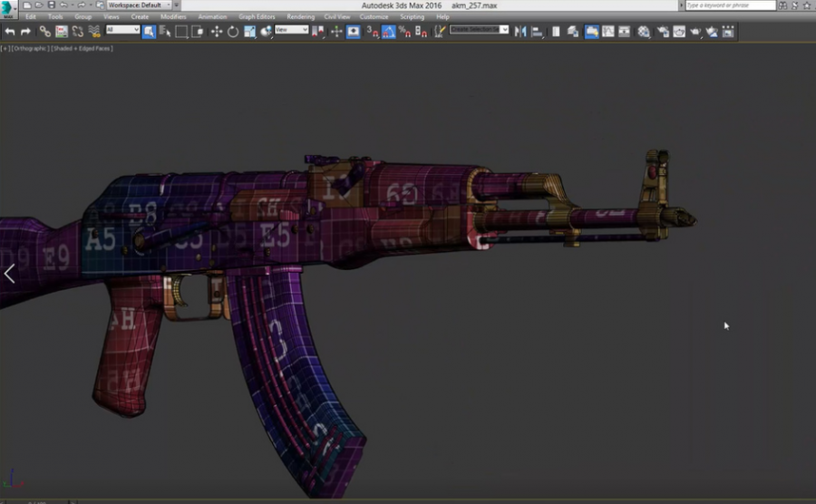This screenshot has height=504, width=816.
Task: Click the Select and Place tool
Action: coord(266,32)
